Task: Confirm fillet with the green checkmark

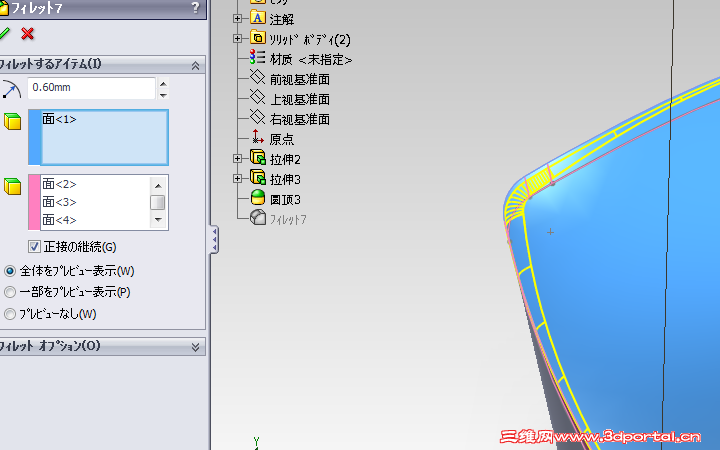Action: tap(4, 34)
